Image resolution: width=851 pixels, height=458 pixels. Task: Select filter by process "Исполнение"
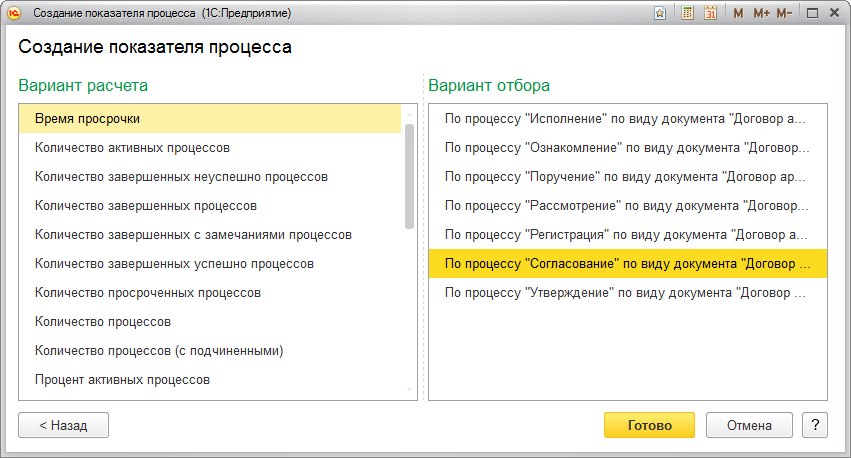point(624,119)
